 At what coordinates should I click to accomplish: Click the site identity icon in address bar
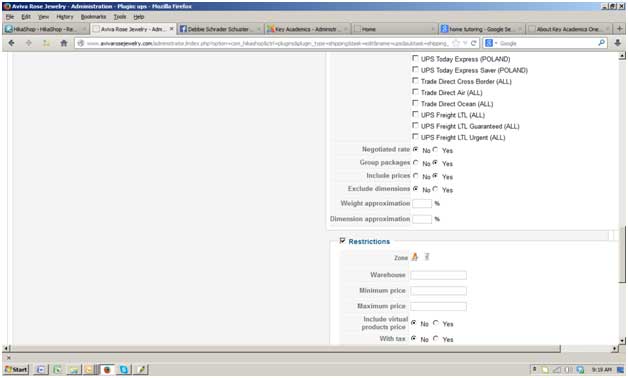pyautogui.click(x=81, y=43)
